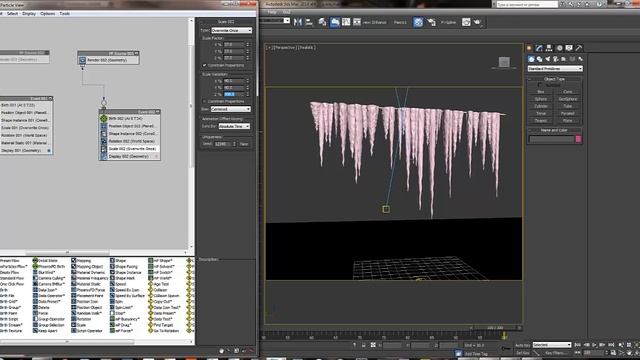Toggle Scale Variation Constrain Proportions checkbox
This screenshot has width=640, height=360.
click(x=204, y=101)
